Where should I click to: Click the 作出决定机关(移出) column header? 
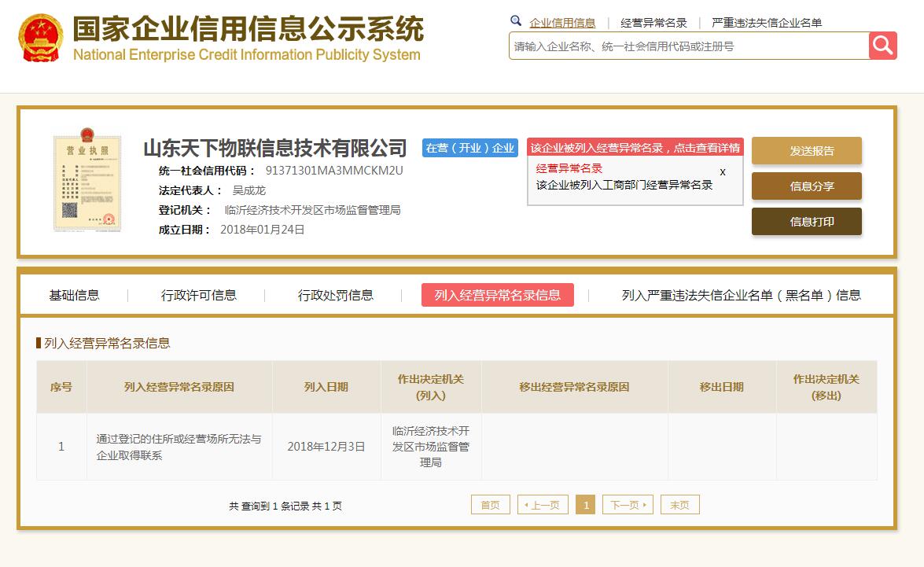(x=826, y=387)
